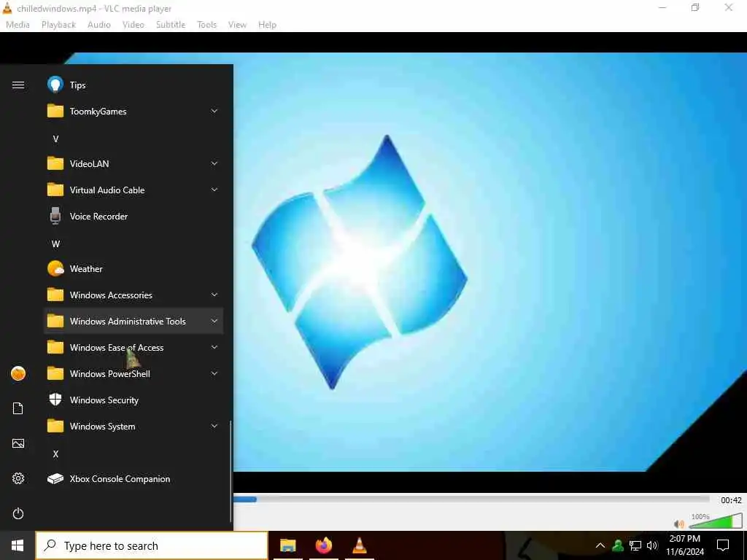Open the Help menu in VLC
Screen dimensions: 747x560
pyautogui.click(x=267, y=25)
